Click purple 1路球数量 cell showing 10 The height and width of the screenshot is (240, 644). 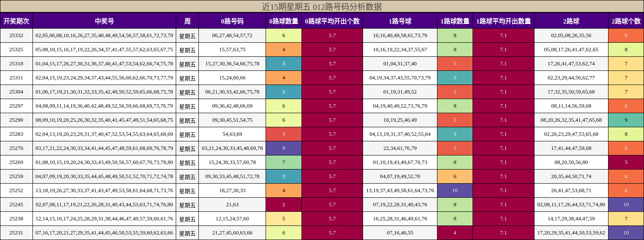[x=455, y=190]
